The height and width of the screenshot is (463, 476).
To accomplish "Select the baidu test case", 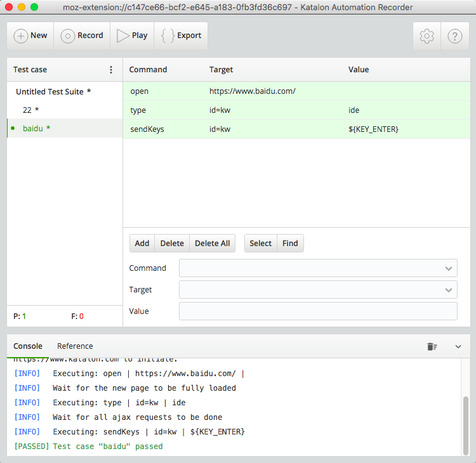I will [x=65, y=128].
